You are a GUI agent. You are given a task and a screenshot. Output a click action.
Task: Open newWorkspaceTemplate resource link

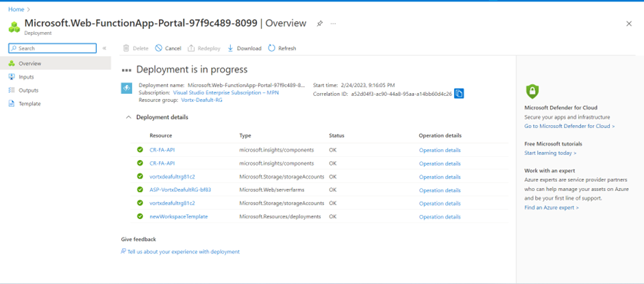(x=179, y=216)
